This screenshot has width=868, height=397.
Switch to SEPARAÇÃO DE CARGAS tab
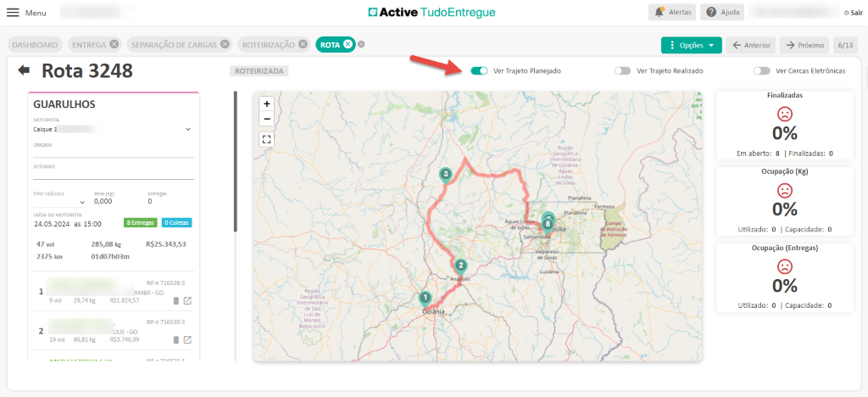coord(174,45)
